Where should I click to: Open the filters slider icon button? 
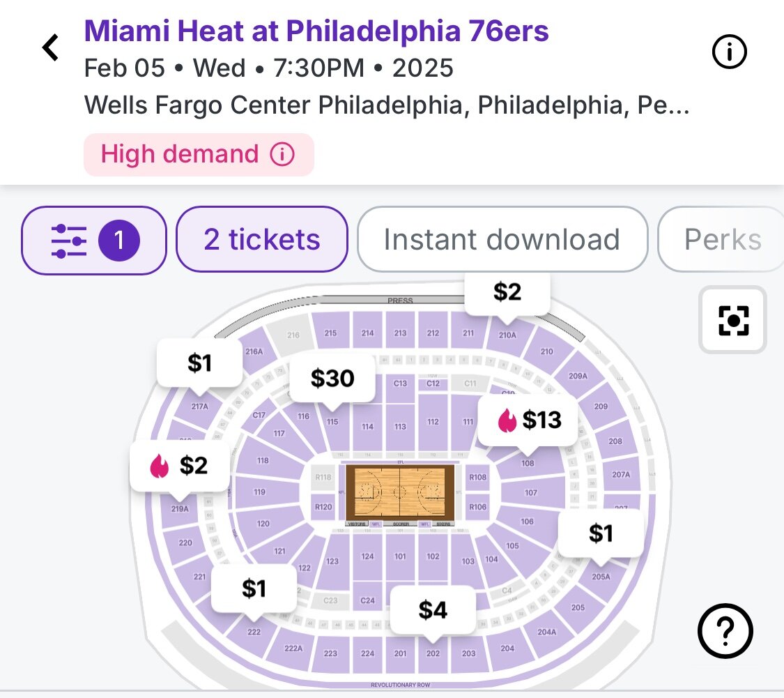(94, 240)
